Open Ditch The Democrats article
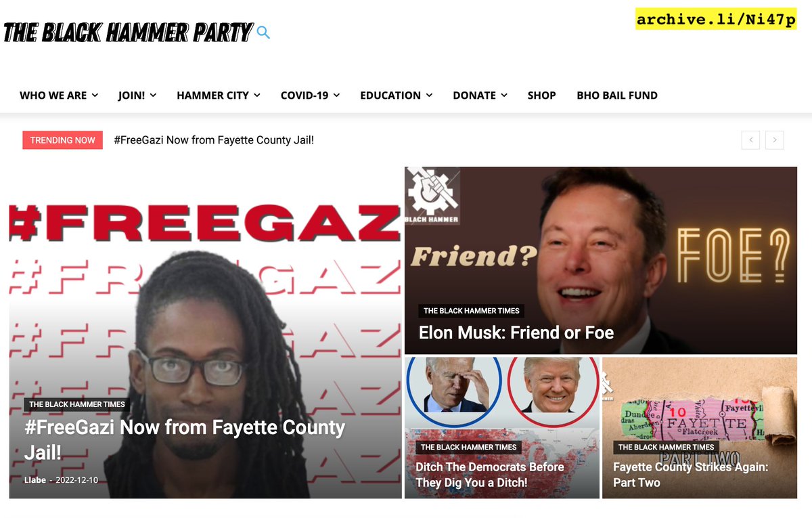 490,475
